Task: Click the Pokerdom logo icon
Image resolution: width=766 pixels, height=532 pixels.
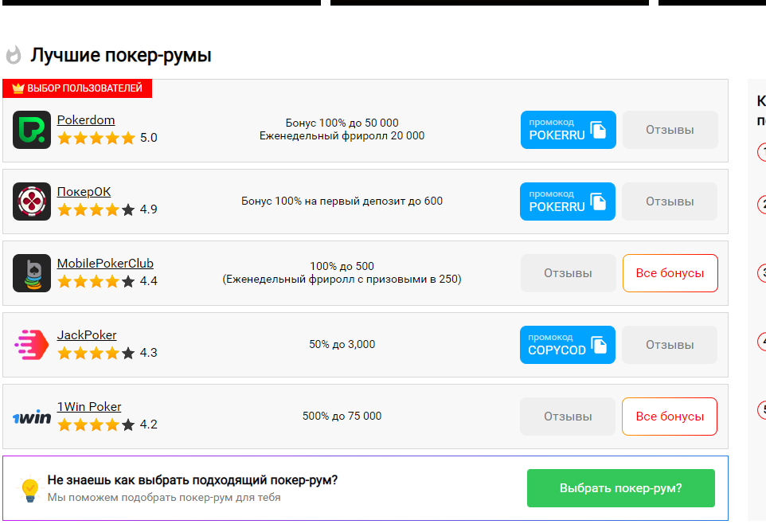Action: pos(32,130)
